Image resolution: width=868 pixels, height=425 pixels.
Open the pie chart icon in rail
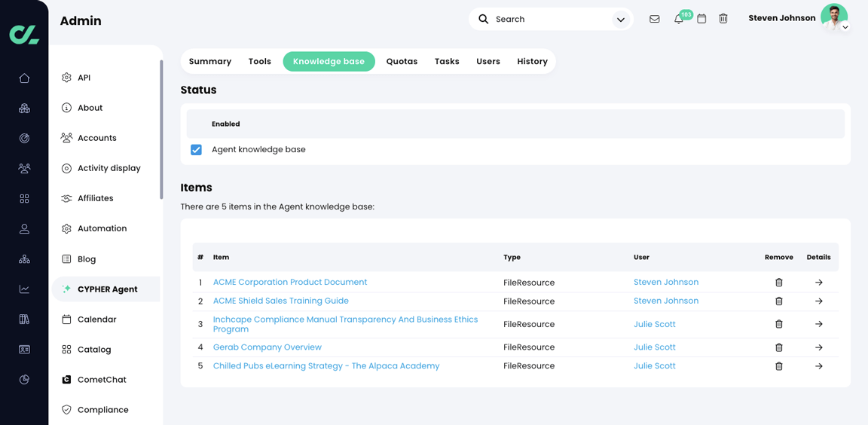24,380
